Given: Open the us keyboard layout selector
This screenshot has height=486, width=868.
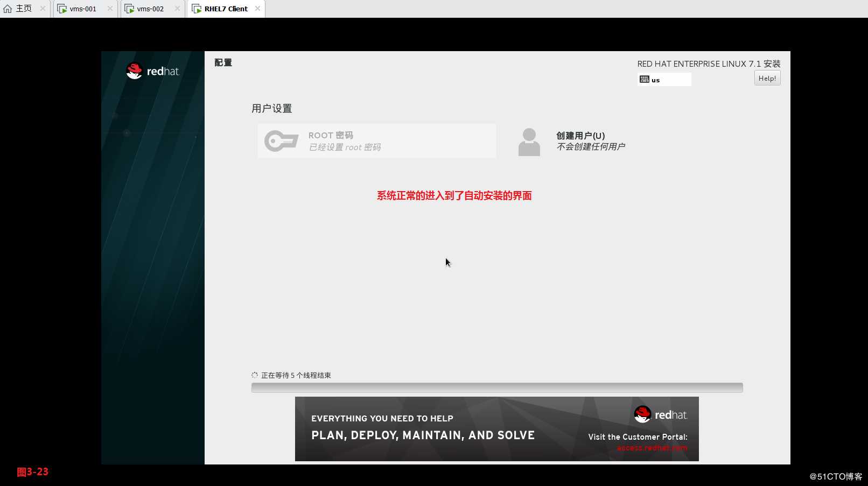Looking at the screenshot, I should point(664,80).
